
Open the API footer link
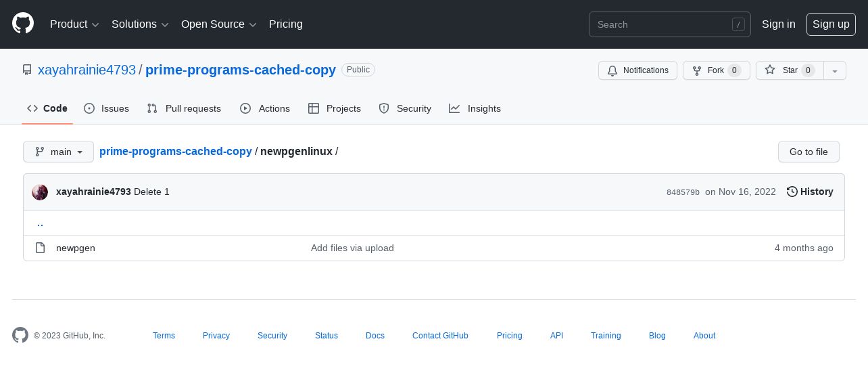[556, 336]
